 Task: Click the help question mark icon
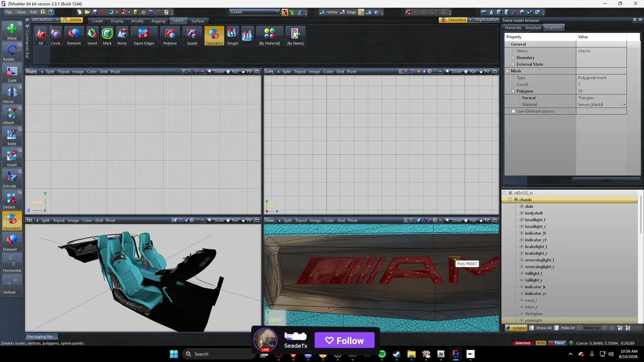point(51,12)
